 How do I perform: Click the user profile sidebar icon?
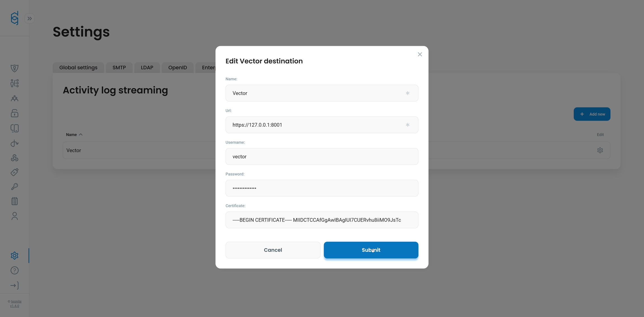click(15, 216)
